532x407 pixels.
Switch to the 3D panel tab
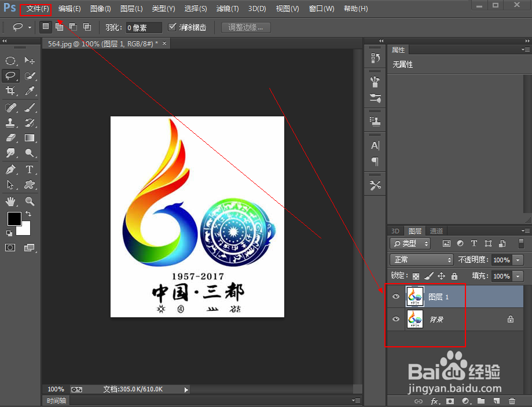coord(395,231)
